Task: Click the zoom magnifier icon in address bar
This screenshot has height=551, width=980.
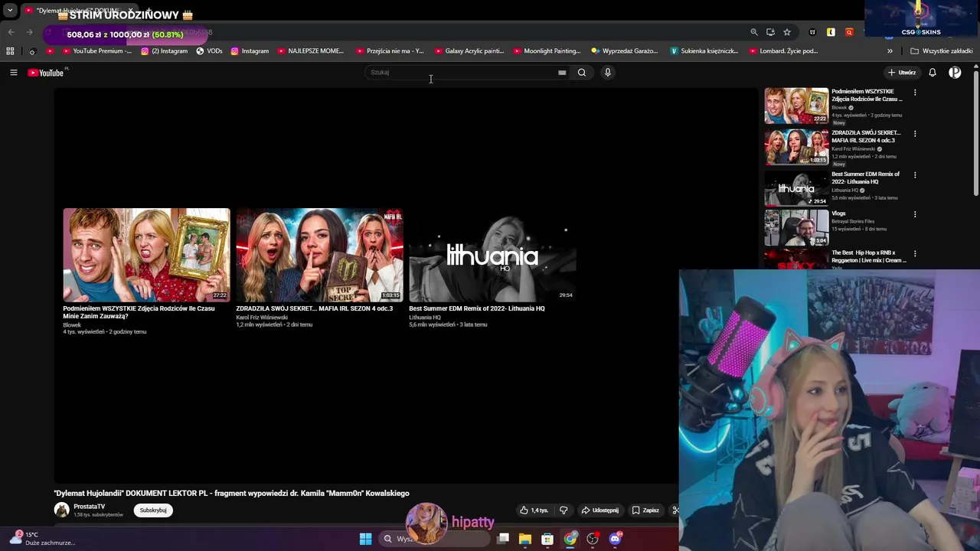Action: tap(754, 32)
